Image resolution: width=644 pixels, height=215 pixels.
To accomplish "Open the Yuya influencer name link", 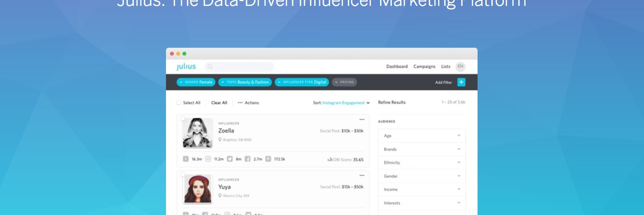I will [224, 187].
